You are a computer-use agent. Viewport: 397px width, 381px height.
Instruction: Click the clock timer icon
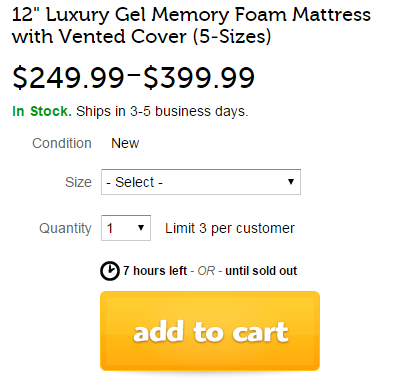(110, 271)
